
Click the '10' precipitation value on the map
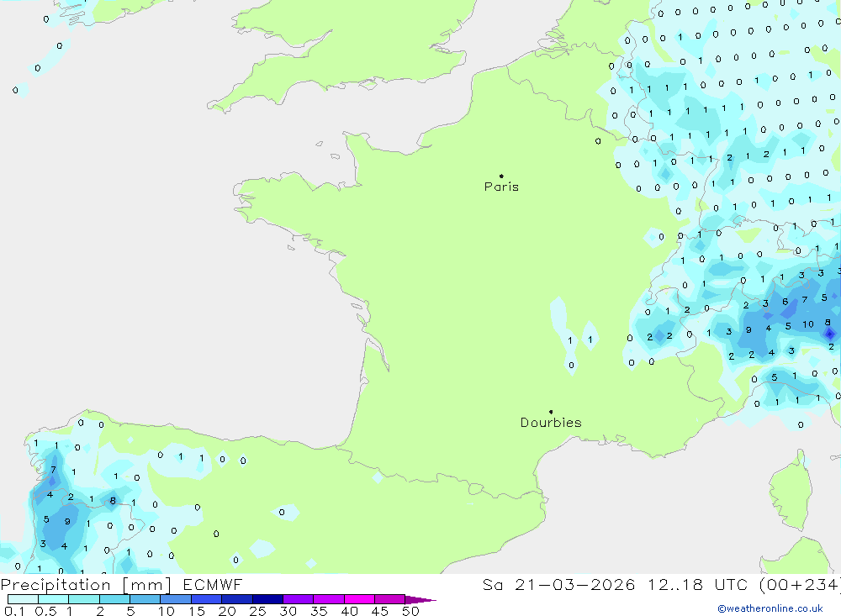(808, 324)
